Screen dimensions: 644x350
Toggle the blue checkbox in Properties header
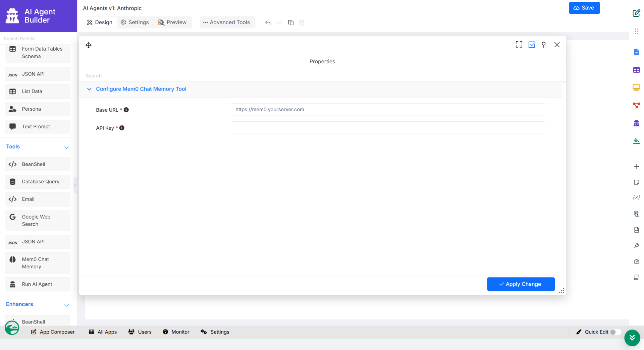532,45
